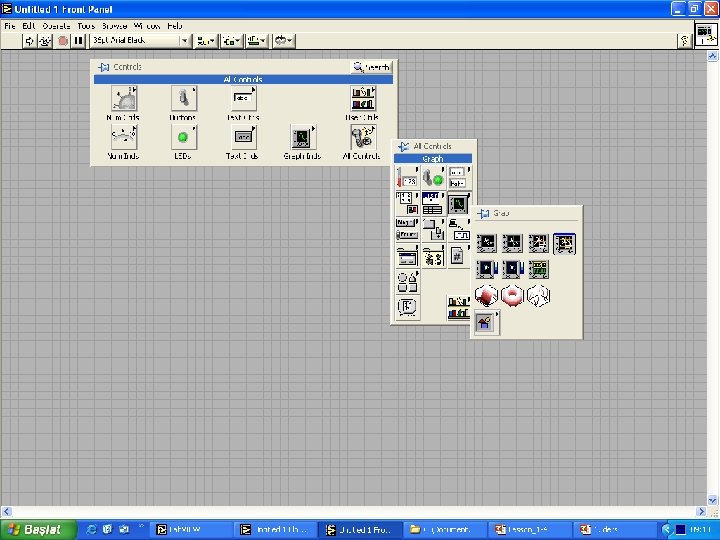Viewport: 720px width, 540px height.
Task: Open the Tools menu
Action: point(86,26)
